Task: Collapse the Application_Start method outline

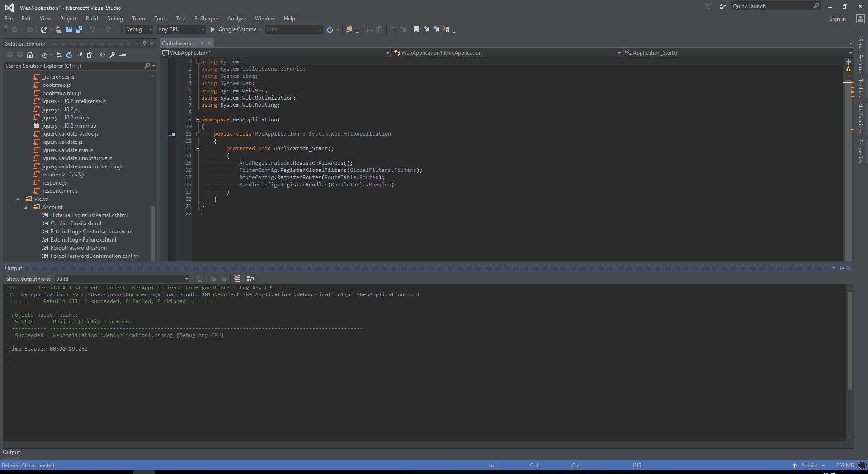Action: [x=198, y=148]
